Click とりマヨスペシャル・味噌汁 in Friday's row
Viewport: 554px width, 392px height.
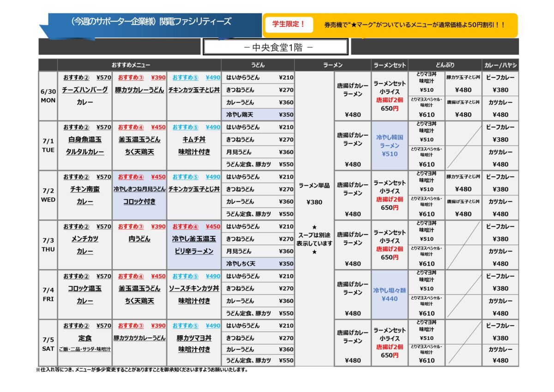click(x=427, y=301)
